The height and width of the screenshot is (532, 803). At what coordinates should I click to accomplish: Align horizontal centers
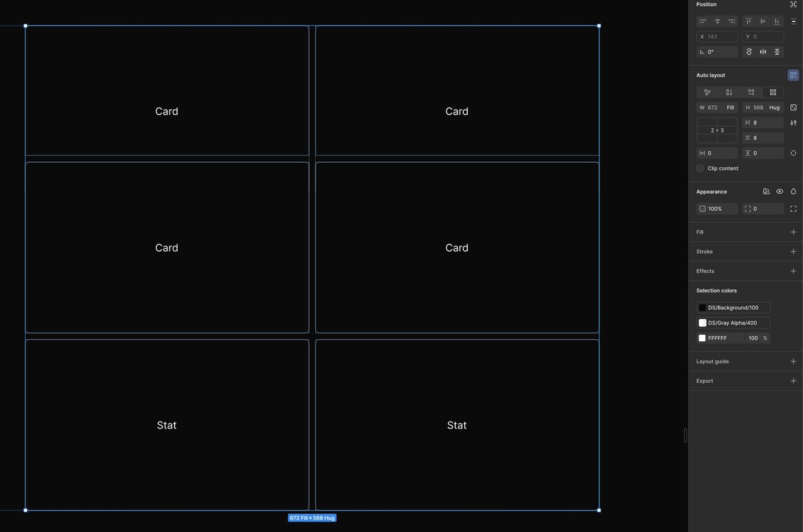[x=717, y=21]
